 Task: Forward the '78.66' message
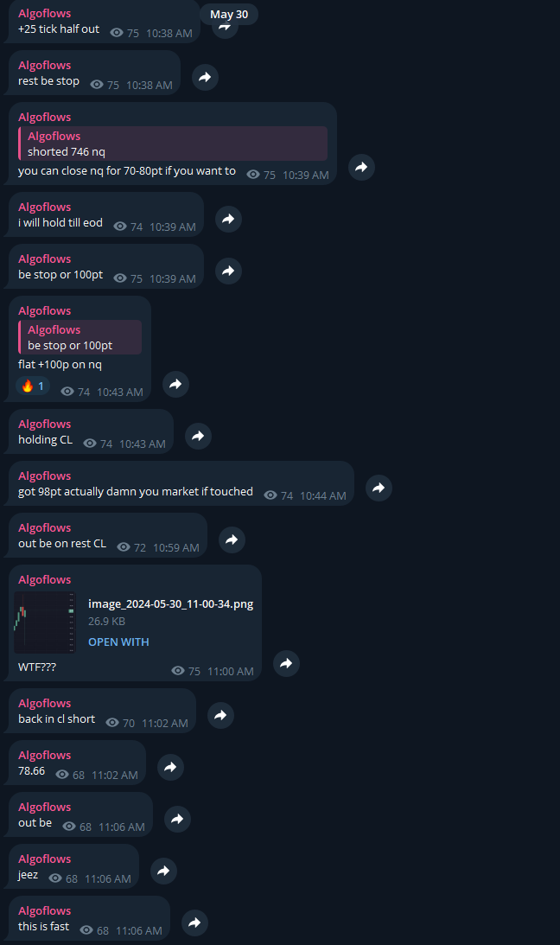coord(170,767)
